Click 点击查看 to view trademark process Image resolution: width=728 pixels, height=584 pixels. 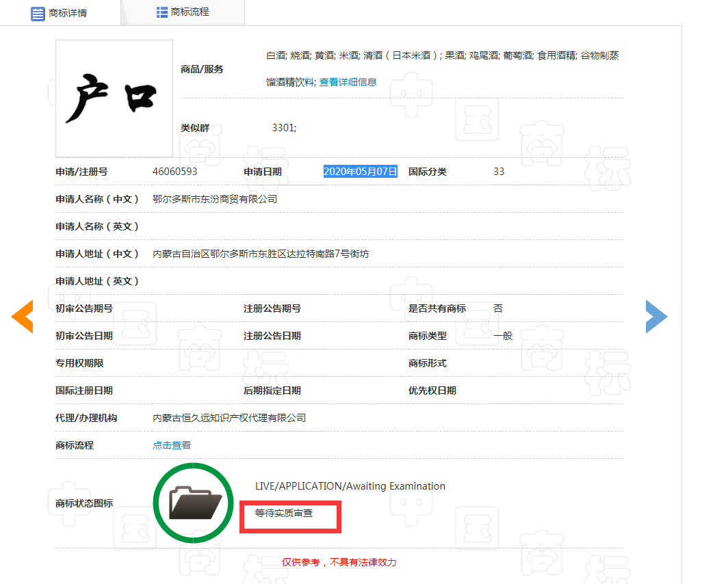(171, 444)
